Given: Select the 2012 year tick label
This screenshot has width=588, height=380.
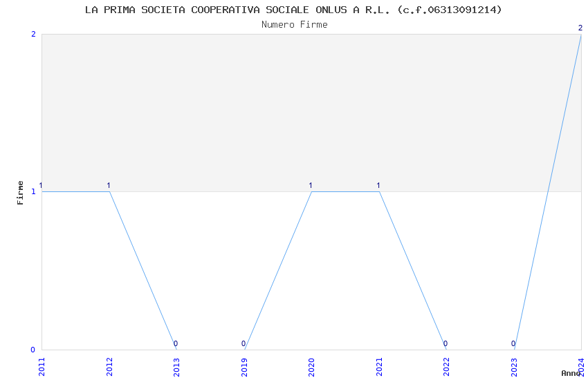Looking at the screenshot, I should tap(109, 367).
